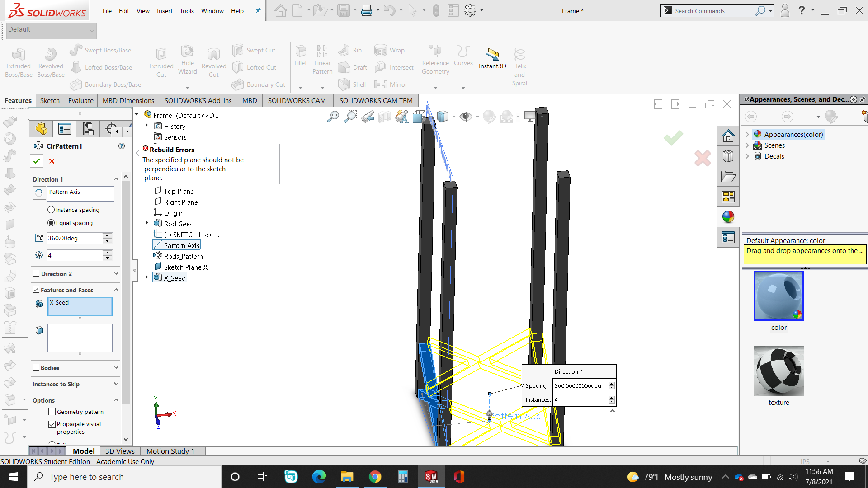Click Options gear icon in title bar
Viewport: 868px width, 488px height.
pos(470,10)
